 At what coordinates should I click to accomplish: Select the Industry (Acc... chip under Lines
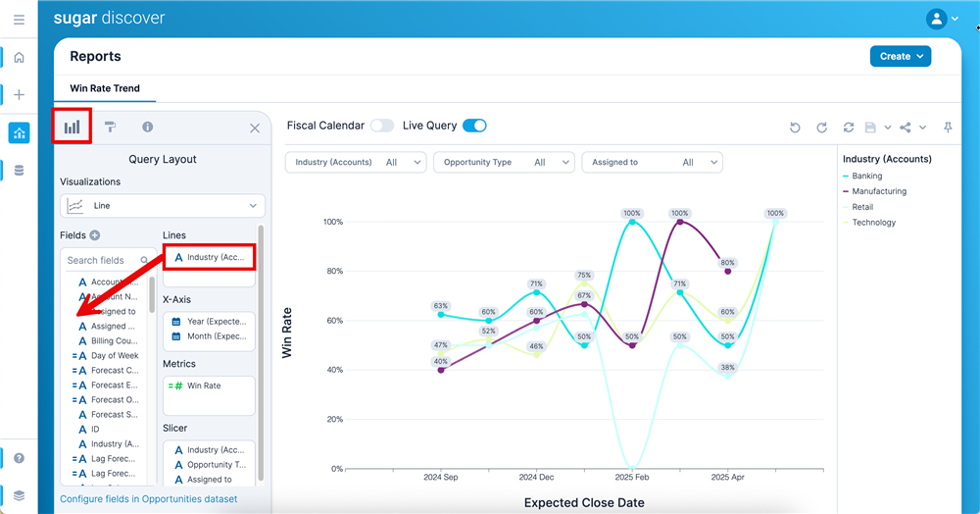click(210, 257)
